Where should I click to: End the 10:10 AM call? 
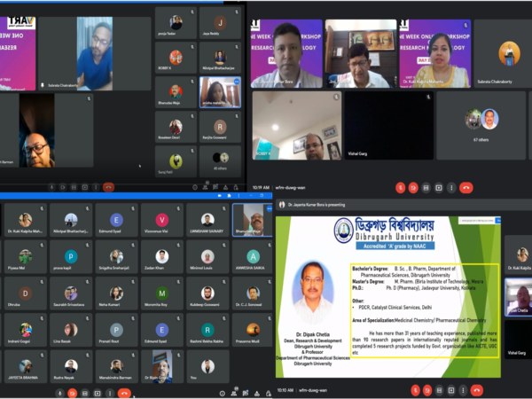click(x=477, y=390)
